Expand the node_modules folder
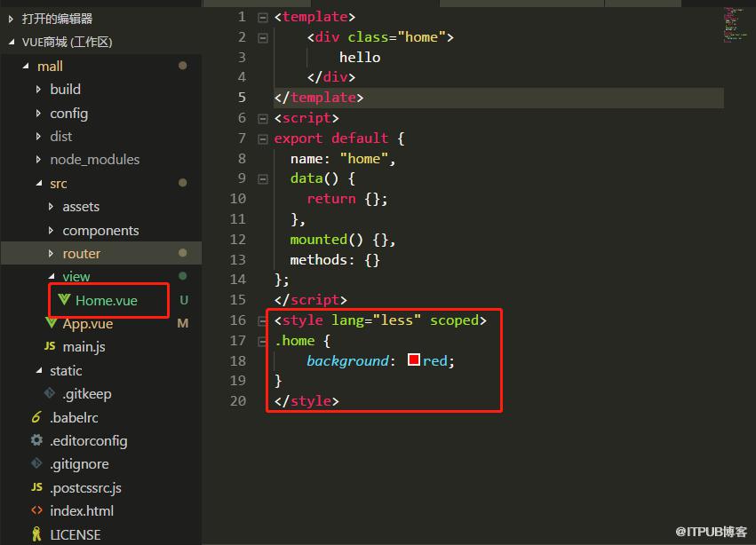Viewport: 756px width, 545px height. (x=38, y=160)
